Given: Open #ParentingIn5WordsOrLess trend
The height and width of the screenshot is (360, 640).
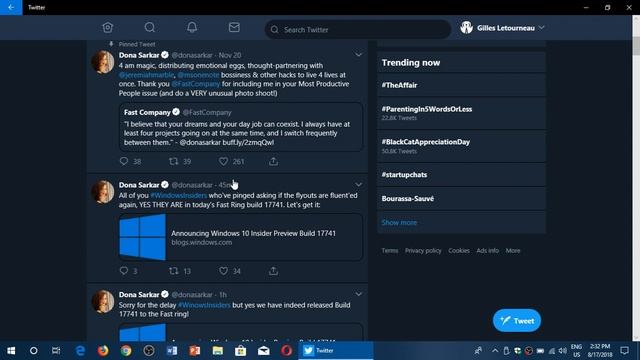Looking at the screenshot, I should point(461,113).
